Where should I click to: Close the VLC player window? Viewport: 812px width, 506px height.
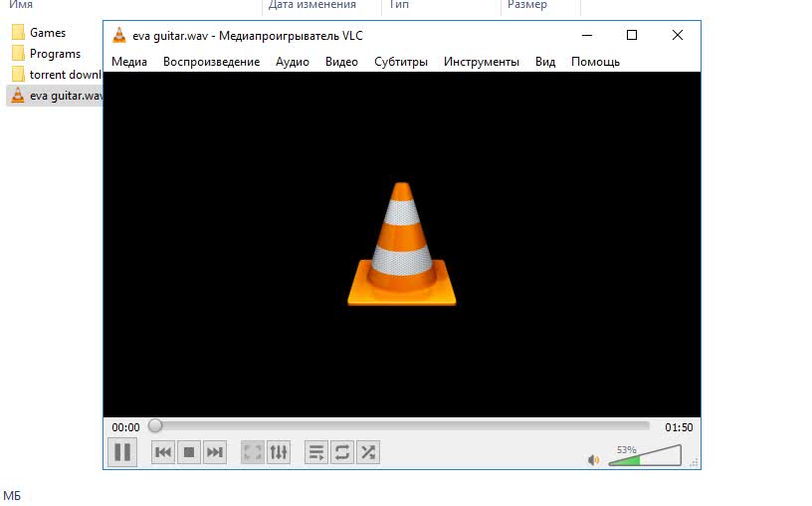point(678,35)
